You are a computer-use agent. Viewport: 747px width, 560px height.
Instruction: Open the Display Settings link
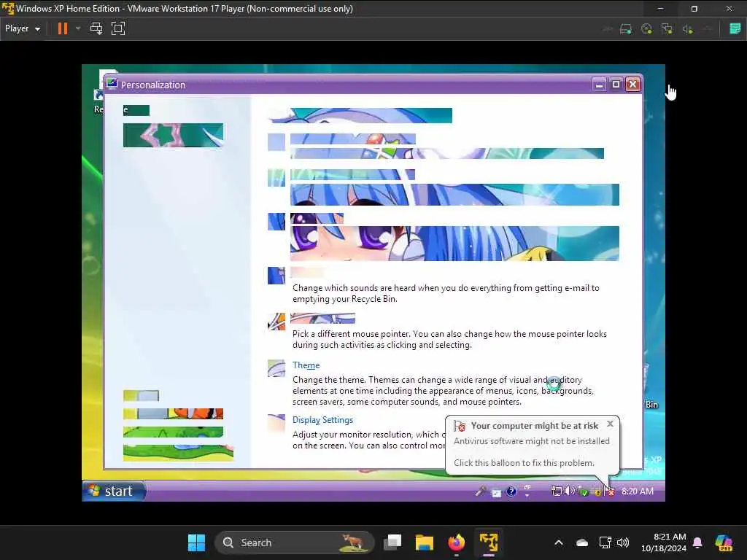[x=322, y=420]
